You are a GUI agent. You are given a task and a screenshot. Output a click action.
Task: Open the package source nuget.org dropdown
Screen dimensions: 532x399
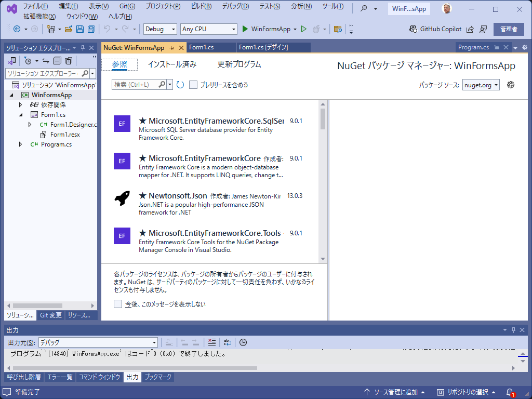pos(481,85)
